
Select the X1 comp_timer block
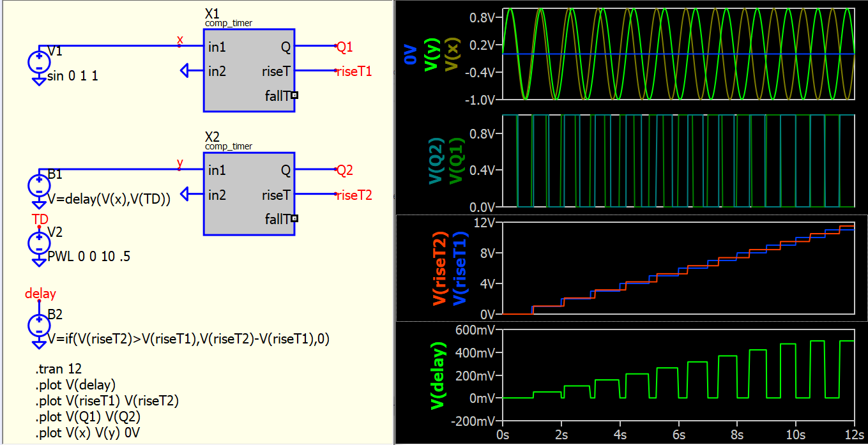(x=249, y=70)
